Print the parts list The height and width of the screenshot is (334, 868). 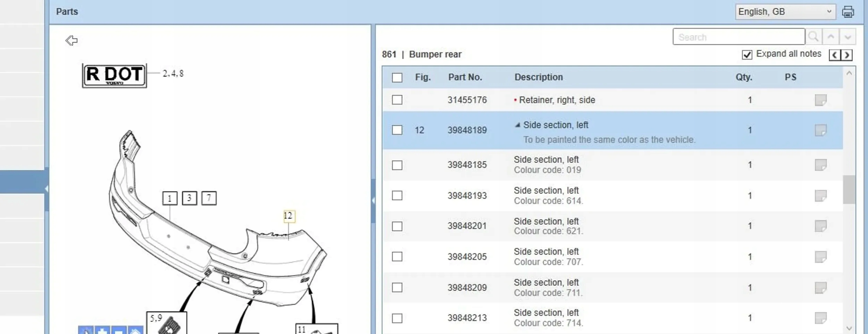pyautogui.click(x=848, y=12)
